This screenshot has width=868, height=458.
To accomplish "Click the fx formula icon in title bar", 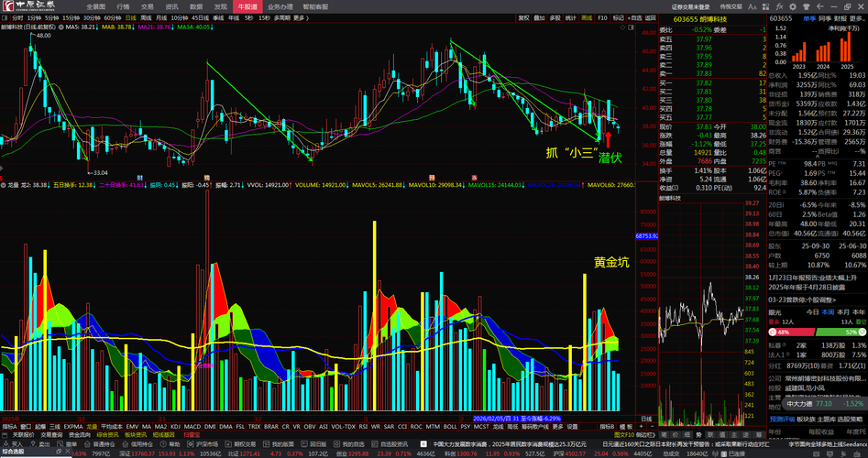I will tap(779, 7).
